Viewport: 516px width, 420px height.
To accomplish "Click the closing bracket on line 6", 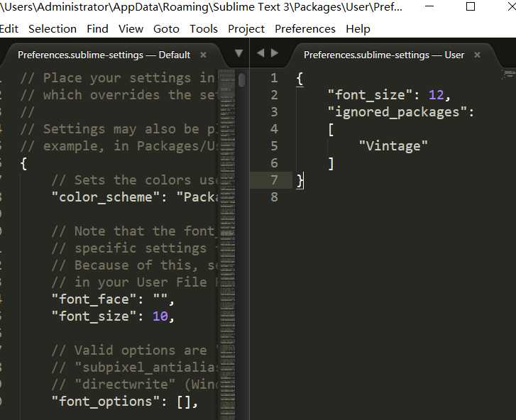I will pos(331,163).
